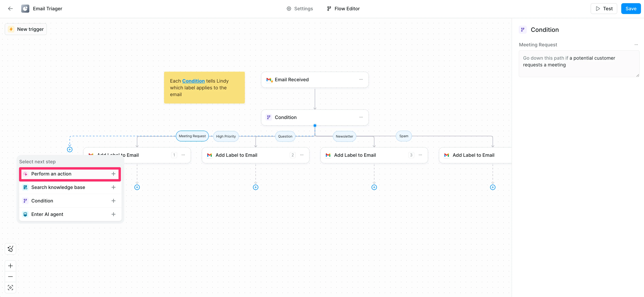Open Email Received node options menu
644x297 pixels.
pos(361,80)
